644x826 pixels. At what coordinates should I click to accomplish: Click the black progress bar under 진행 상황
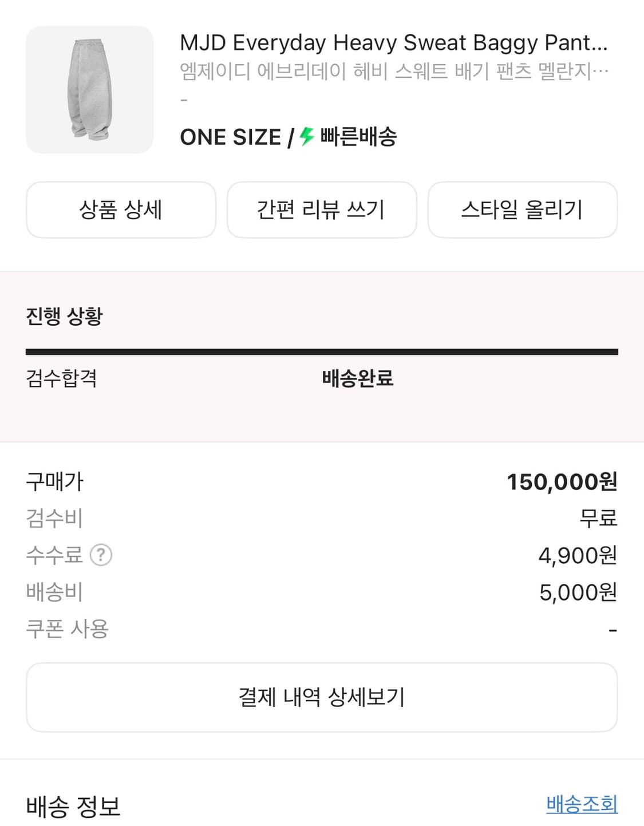[322, 352]
